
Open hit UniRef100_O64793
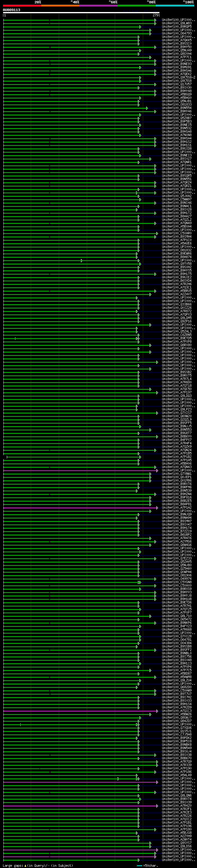177,33
